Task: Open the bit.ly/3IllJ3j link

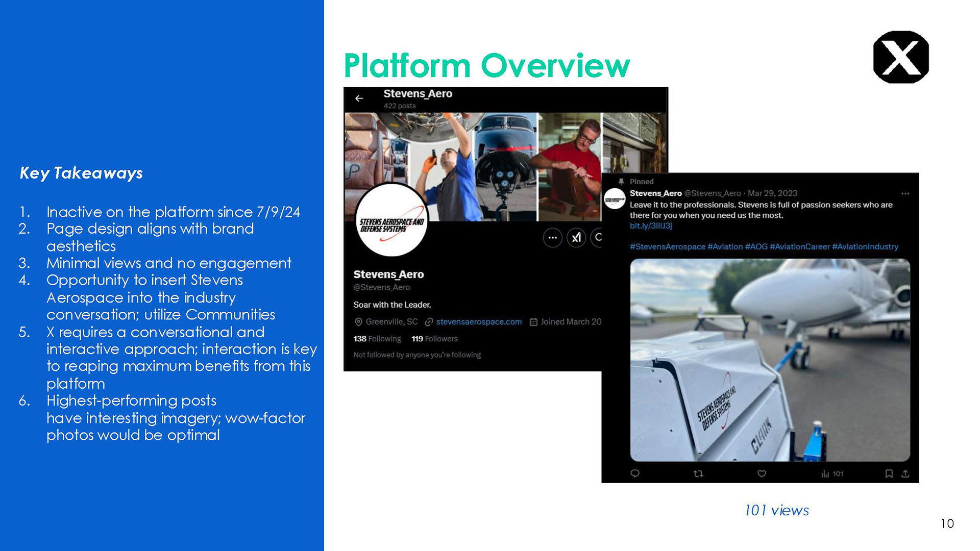Action: 651,226
